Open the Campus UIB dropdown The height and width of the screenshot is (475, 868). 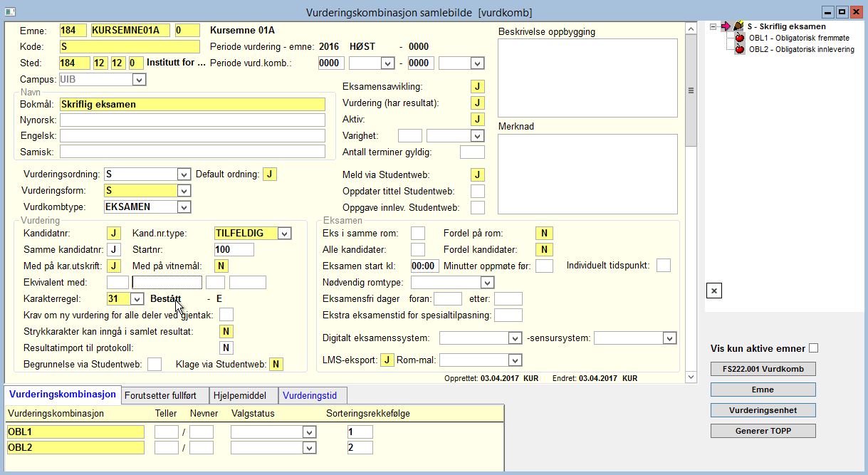[x=139, y=79]
